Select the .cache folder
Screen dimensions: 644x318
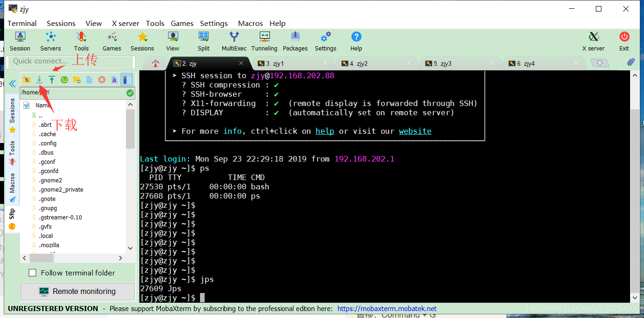(47, 134)
